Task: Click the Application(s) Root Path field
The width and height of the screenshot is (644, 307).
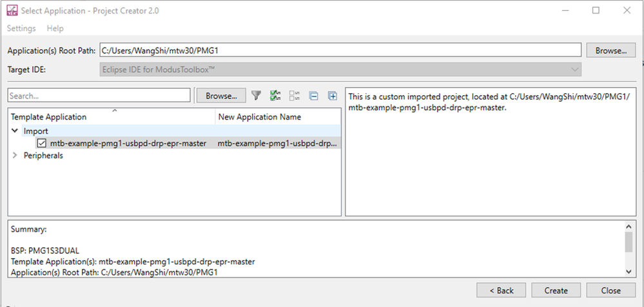Action: (x=340, y=50)
